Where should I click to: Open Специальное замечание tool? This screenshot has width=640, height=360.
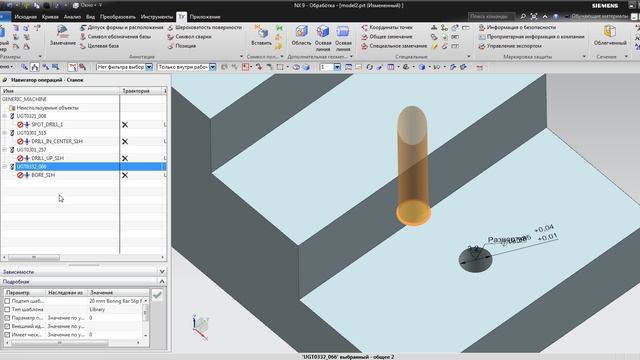coord(394,46)
